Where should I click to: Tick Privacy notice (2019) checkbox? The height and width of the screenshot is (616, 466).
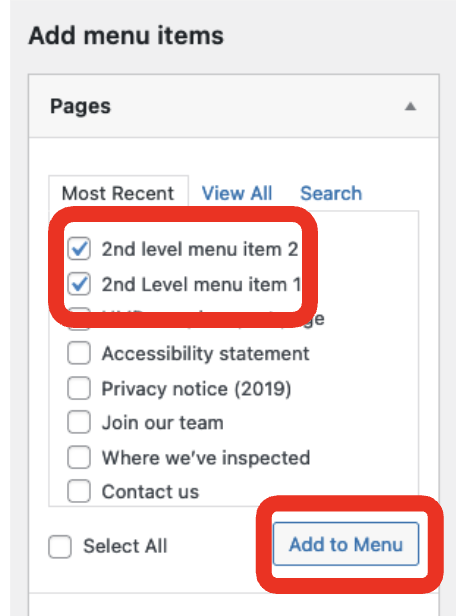79,388
